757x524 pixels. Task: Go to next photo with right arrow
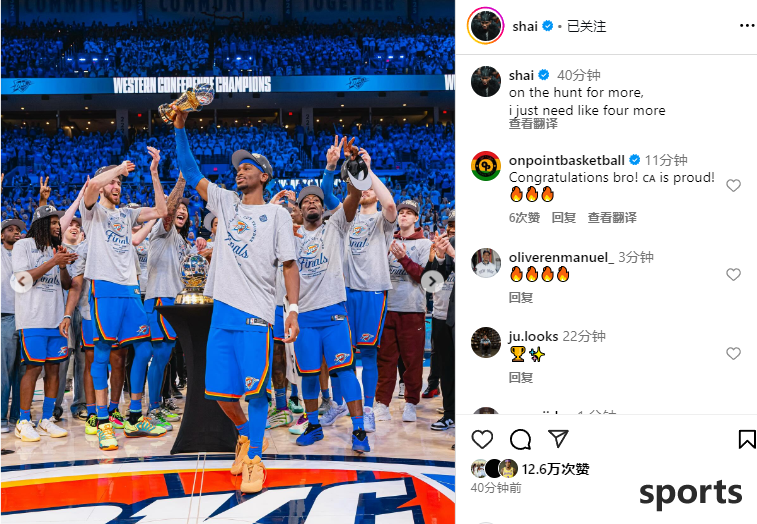coord(432,281)
